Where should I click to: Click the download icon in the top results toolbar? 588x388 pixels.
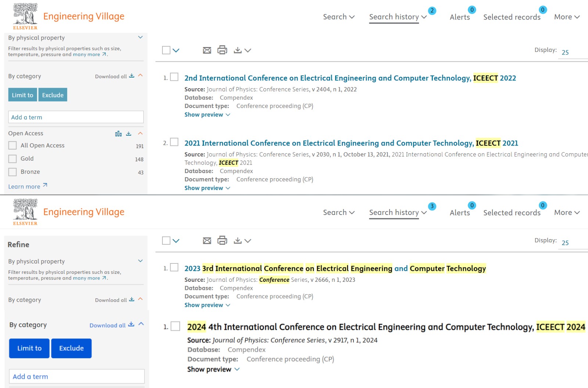pyautogui.click(x=238, y=50)
